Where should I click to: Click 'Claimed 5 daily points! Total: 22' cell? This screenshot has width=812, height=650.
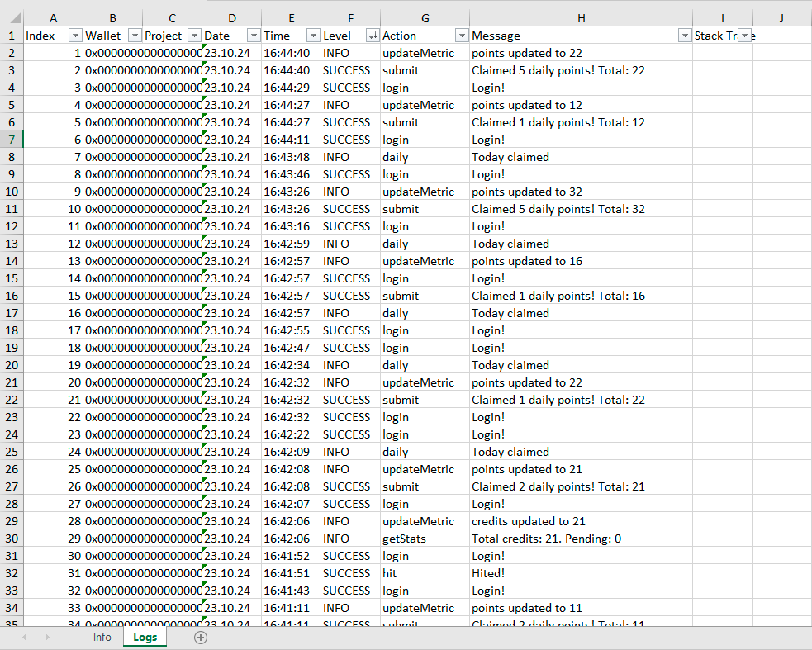581,70
